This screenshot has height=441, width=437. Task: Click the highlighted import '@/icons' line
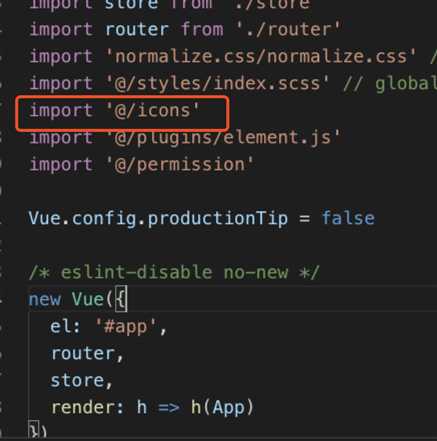[x=115, y=111]
